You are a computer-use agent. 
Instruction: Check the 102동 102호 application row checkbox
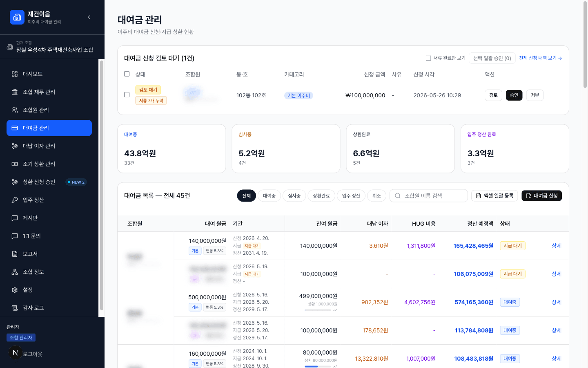[x=127, y=95]
